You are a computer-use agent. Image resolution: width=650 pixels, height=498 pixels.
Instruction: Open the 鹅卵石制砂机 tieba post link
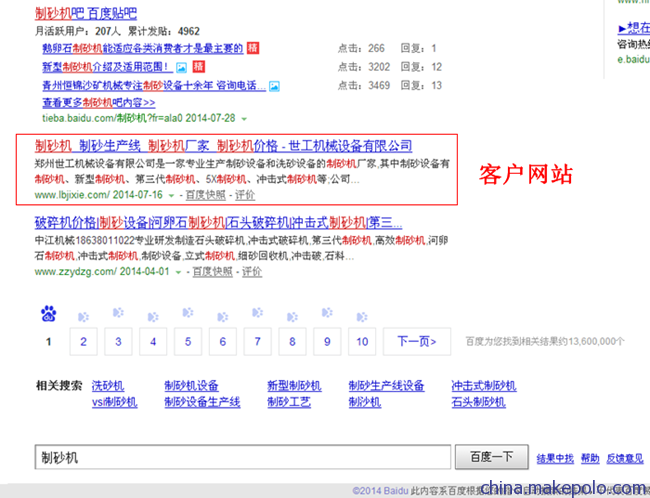(143, 49)
